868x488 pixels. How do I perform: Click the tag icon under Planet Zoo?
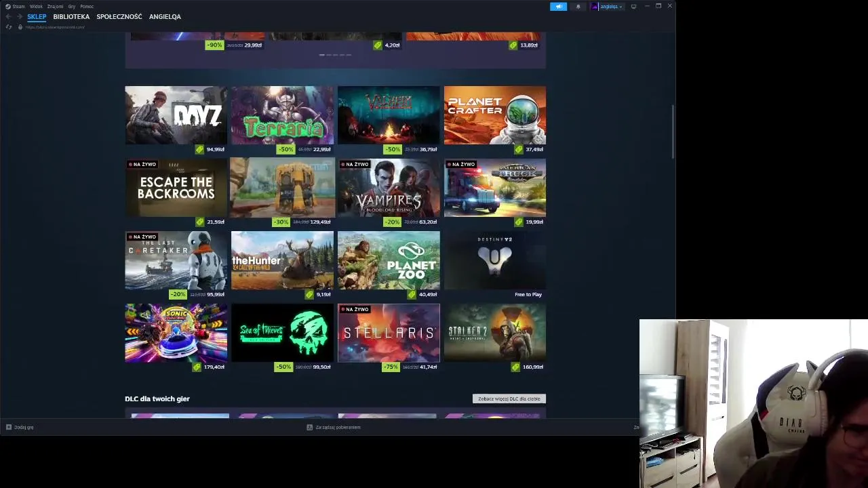tap(412, 294)
